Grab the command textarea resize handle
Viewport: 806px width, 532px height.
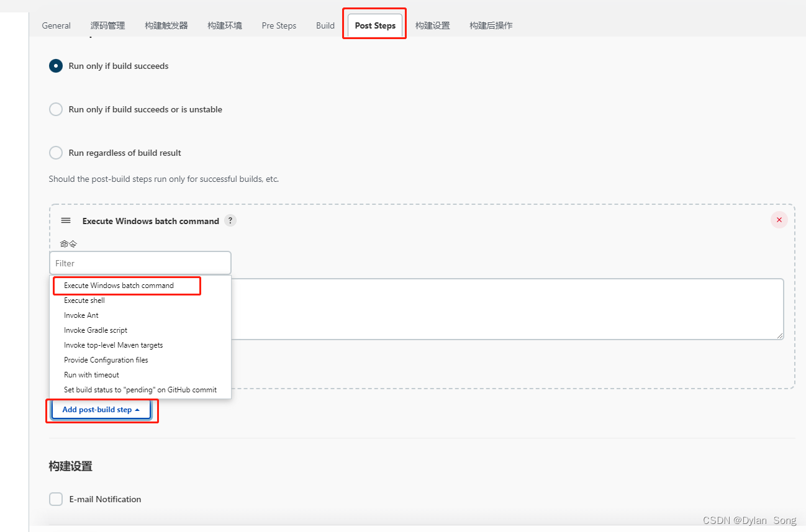(779, 335)
